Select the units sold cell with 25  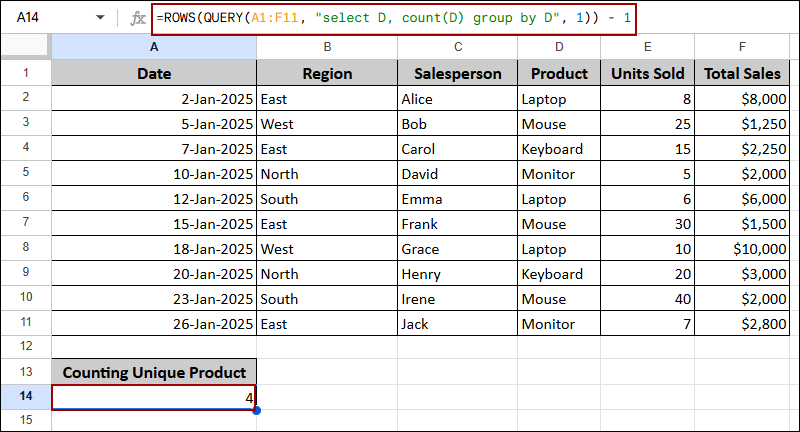[647, 123]
